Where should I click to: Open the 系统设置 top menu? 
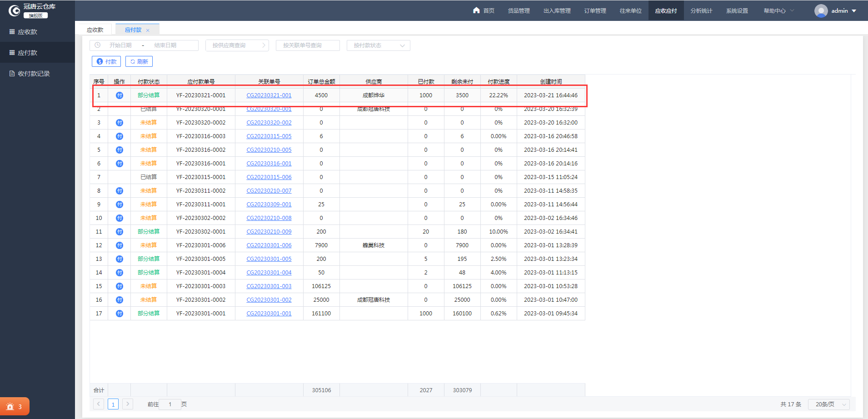737,10
